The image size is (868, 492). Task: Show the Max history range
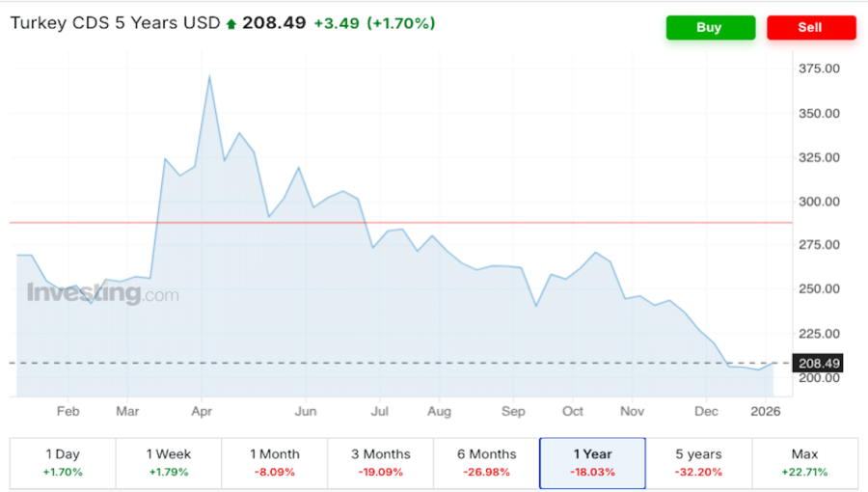click(x=804, y=462)
